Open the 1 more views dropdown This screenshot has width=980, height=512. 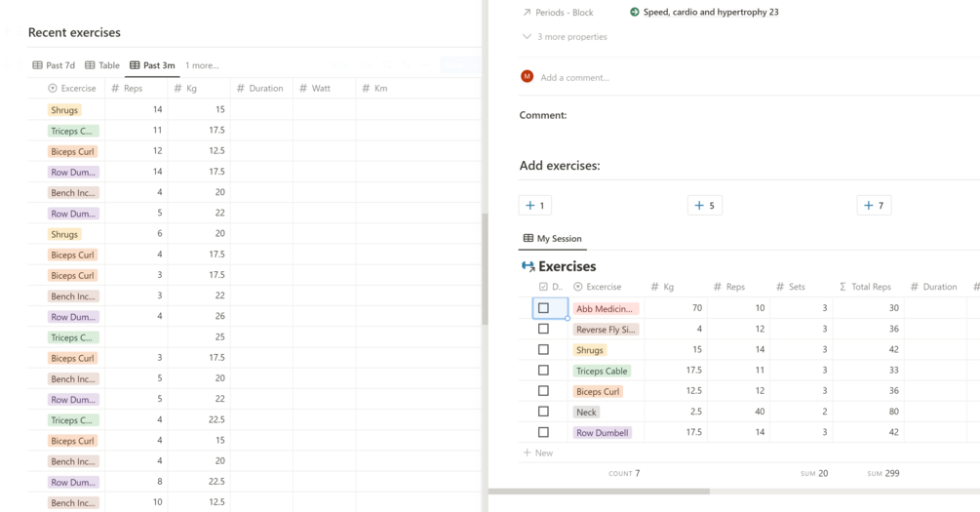click(202, 65)
